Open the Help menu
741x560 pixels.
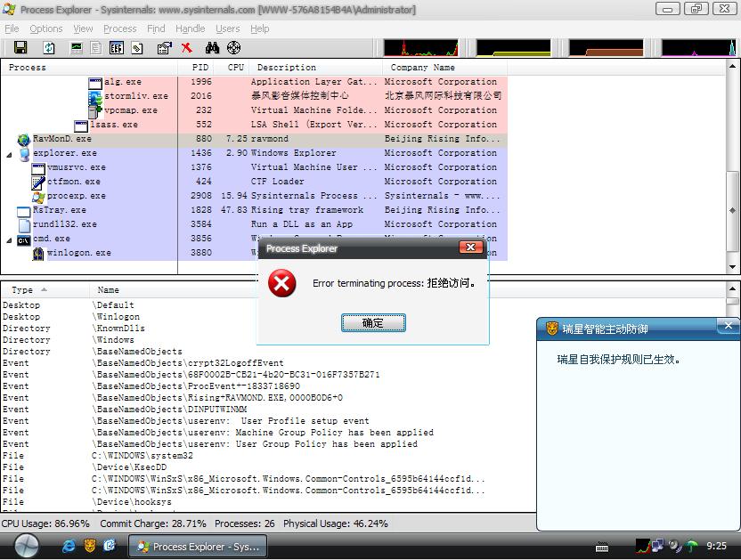[259, 28]
